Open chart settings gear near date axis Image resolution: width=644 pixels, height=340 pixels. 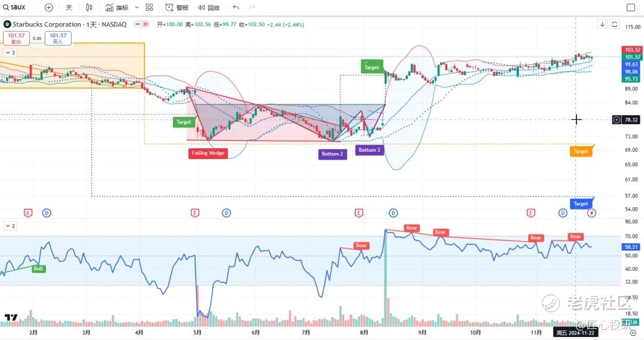pos(633,333)
